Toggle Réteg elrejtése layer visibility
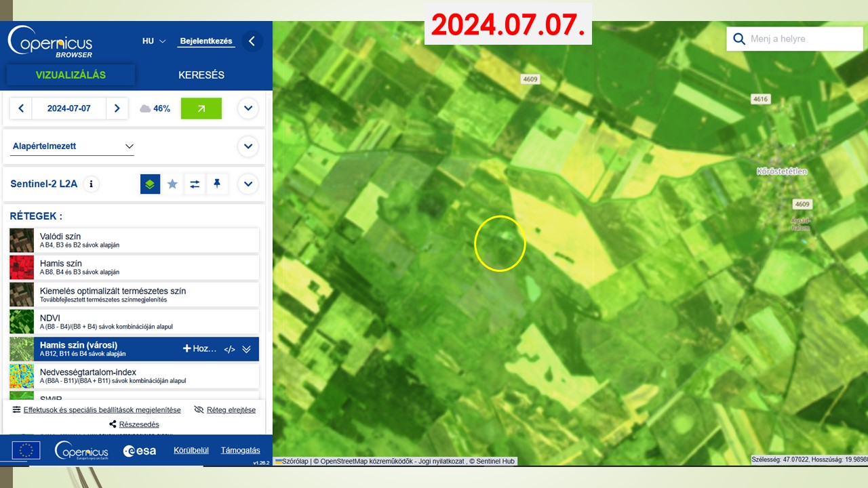 (x=224, y=410)
